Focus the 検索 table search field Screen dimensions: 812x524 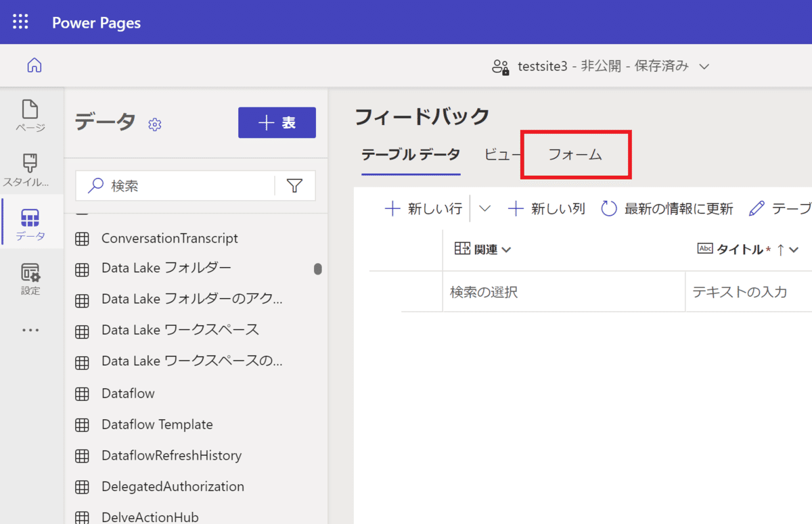pos(175,185)
